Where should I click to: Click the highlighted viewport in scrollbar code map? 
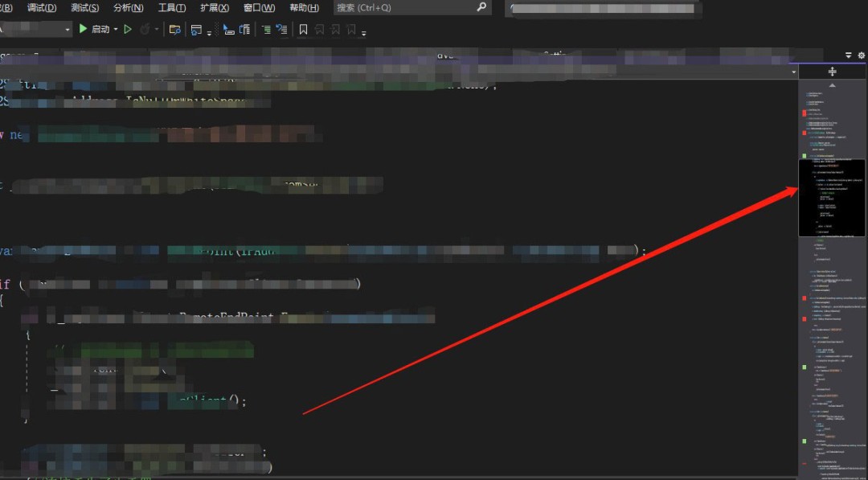pos(831,198)
